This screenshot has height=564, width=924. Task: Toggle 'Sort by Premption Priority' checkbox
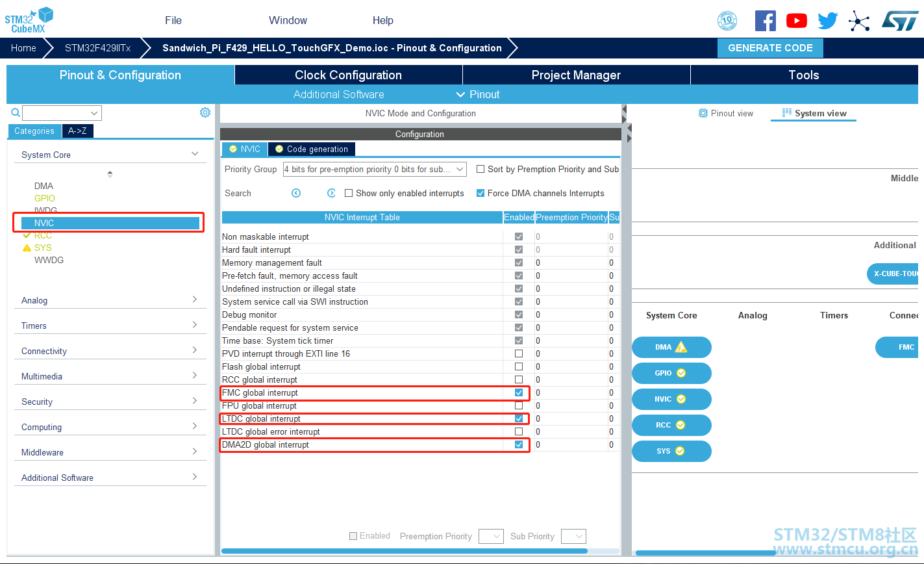[481, 169]
